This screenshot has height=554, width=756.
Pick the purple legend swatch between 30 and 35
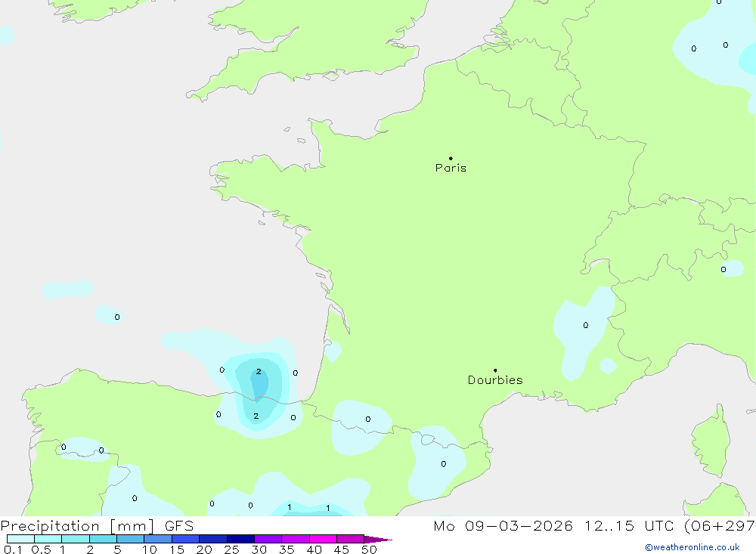coord(268,539)
